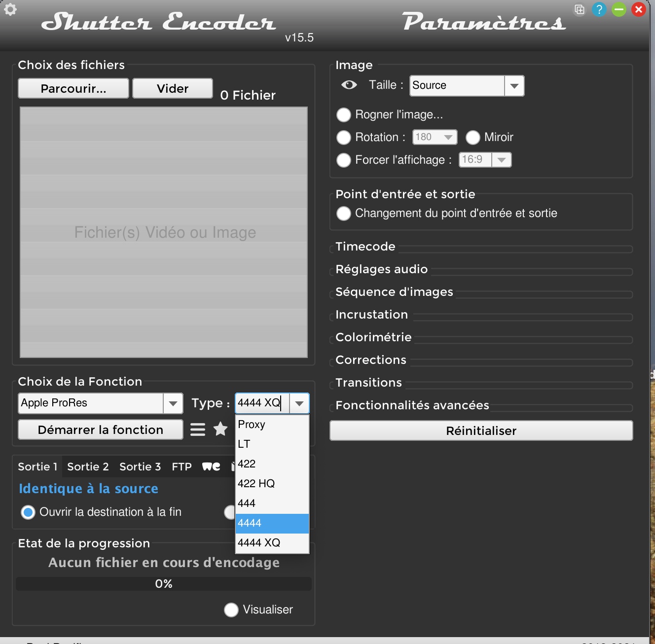Expand the Corrections section
The width and height of the screenshot is (655, 644).
pyautogui.click(x=371, y=360)
